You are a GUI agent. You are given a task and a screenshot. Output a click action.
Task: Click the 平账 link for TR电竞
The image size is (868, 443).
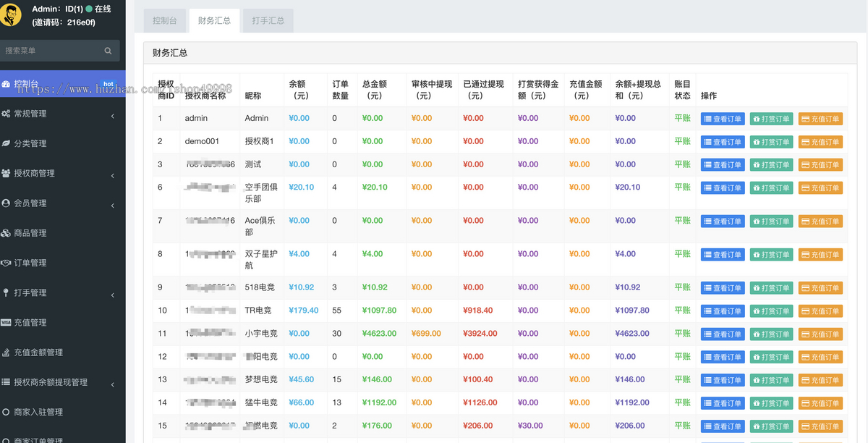pos(682,310)
